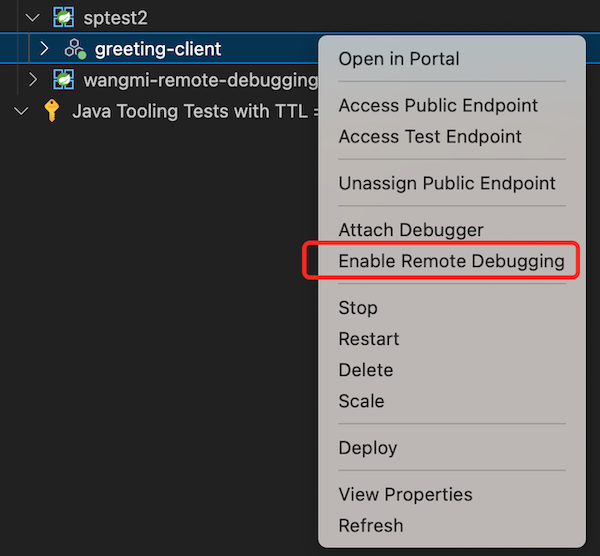600x556 pixels.
Task: Select Delete in the context menu
Action: click(366, 370)
